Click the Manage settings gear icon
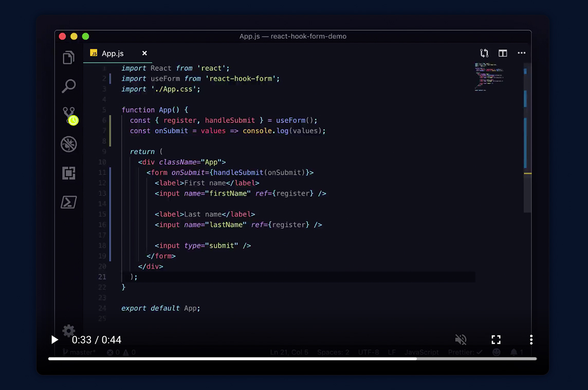 point(68,331)
